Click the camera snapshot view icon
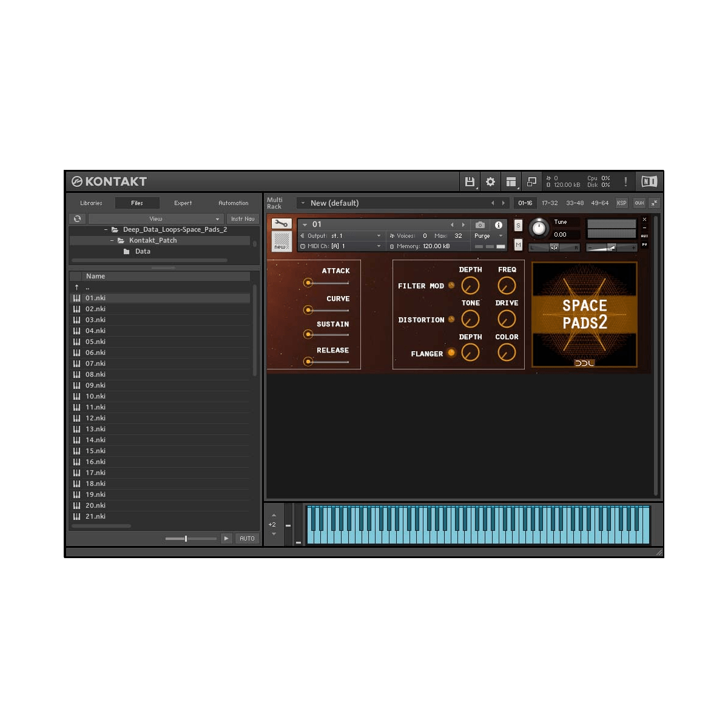 pos(480,224)
